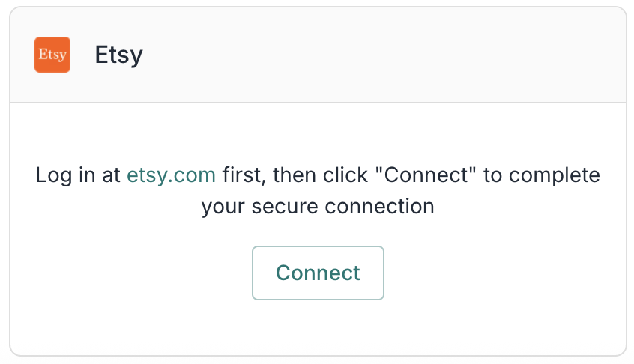
Task: Complete the secure connection with Connect
Action: point(318,273)
